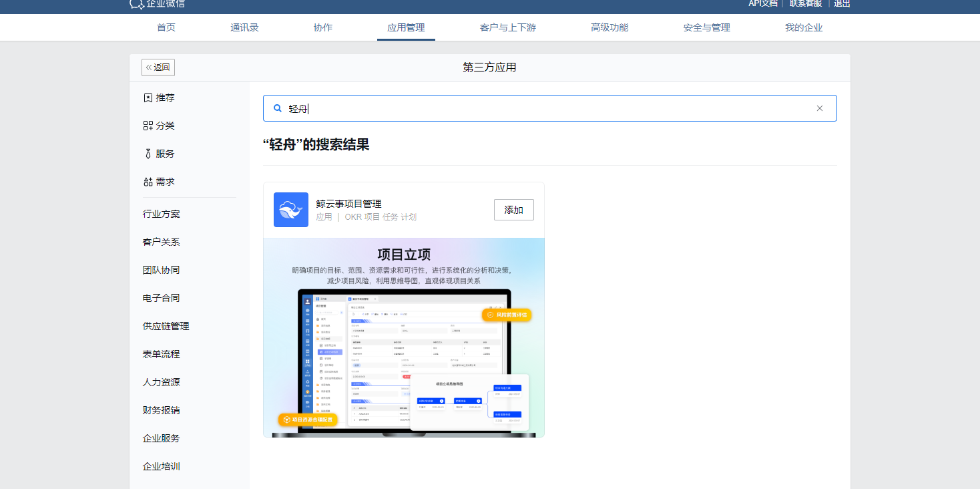
Task: Click the 鲸云事项目管理 whale app icon
Action: pyautogui.click(x=291, y=210)
